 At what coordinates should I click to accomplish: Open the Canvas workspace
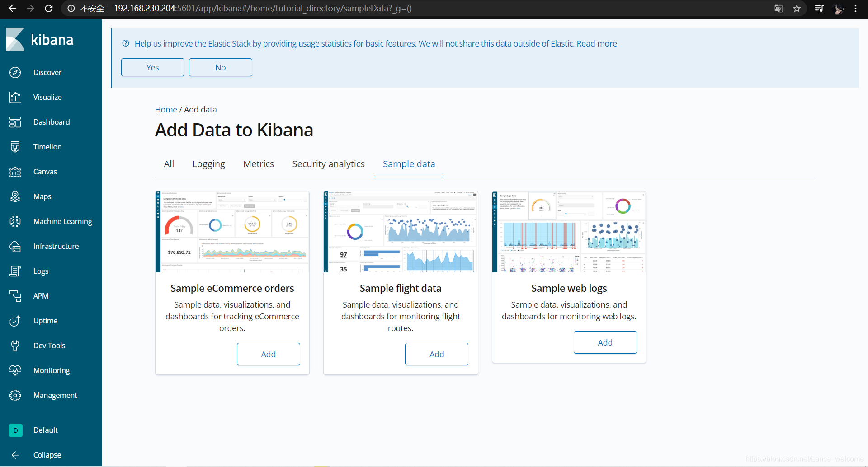(45, 171)
